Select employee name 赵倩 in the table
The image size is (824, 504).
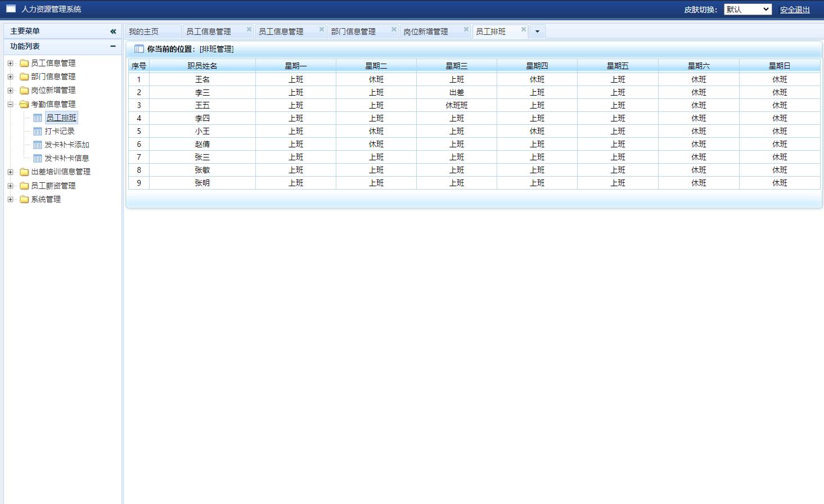(202, 144)
